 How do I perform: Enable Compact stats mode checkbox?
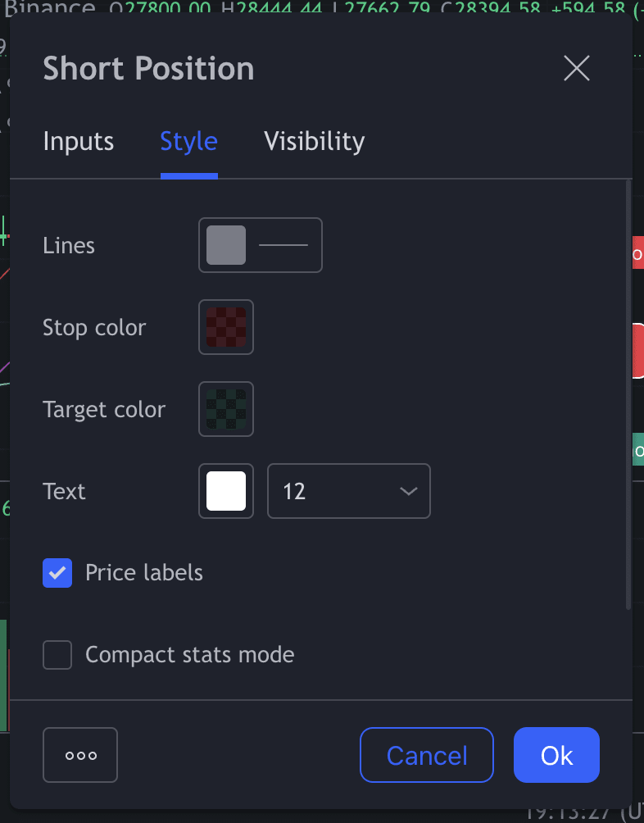coord(57,655)
